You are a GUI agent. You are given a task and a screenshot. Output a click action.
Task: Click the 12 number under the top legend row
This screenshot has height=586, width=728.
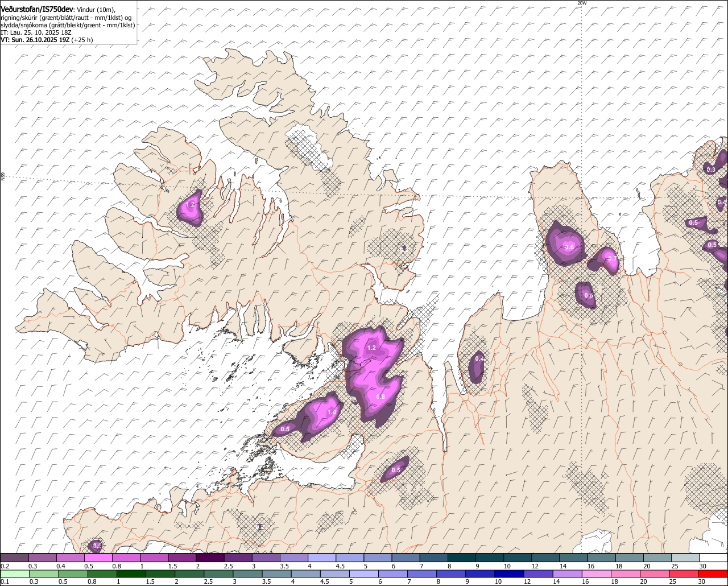point(535,566)
